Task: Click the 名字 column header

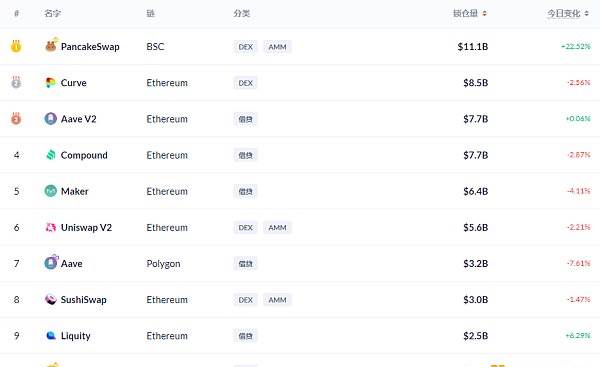Action: pos(52,13)
